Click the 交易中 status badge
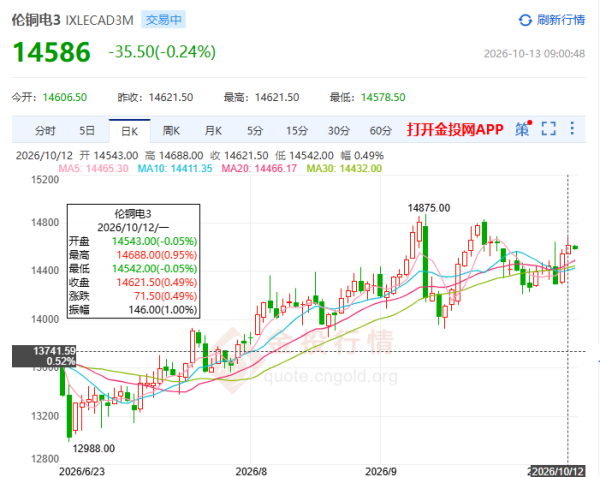Viewport: 600px width, 477px height. 163,20
